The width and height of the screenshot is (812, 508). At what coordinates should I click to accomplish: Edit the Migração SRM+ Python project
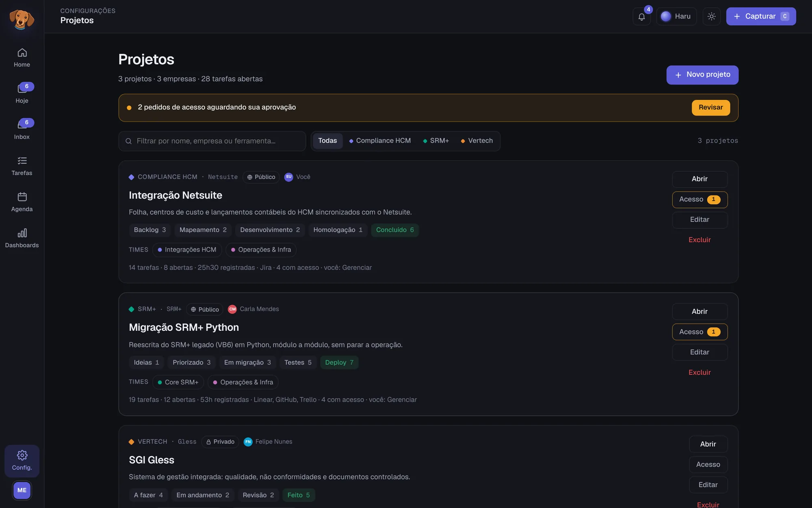(x=700, y=352)
